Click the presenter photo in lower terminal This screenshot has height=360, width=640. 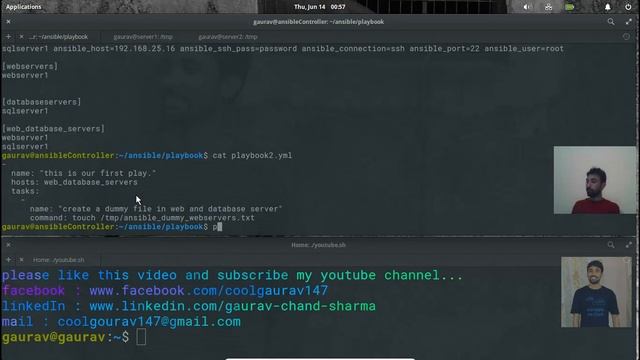596,292
